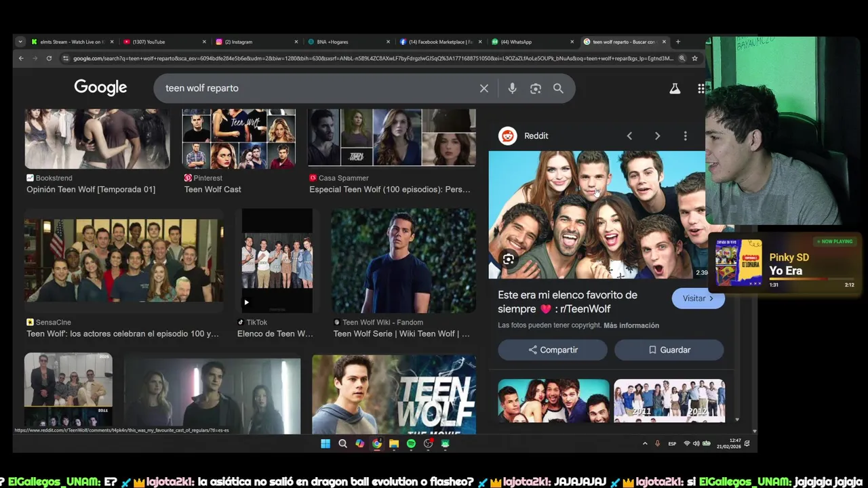This screenshot has width=868, height=488.
Task: Open the tab search dropdown arrow
Action: pos(20,41)
